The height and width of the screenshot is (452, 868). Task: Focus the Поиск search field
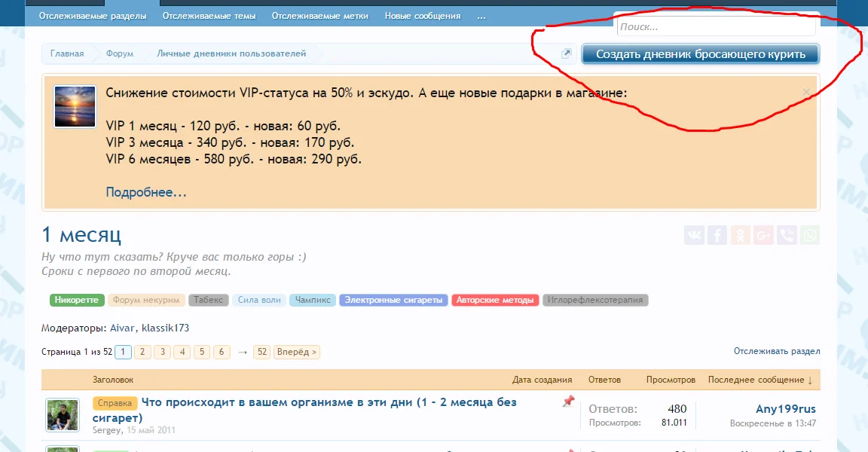tap(717, 26)
